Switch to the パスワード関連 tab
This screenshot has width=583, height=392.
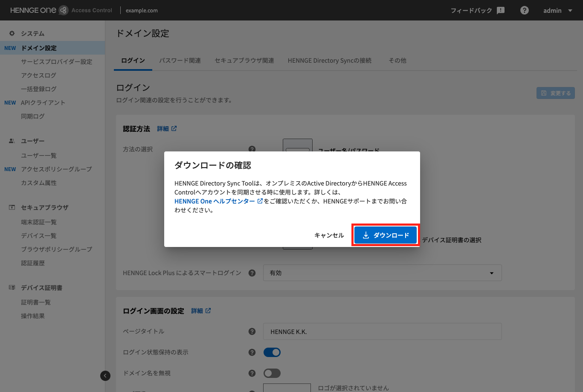coord(180,61)
